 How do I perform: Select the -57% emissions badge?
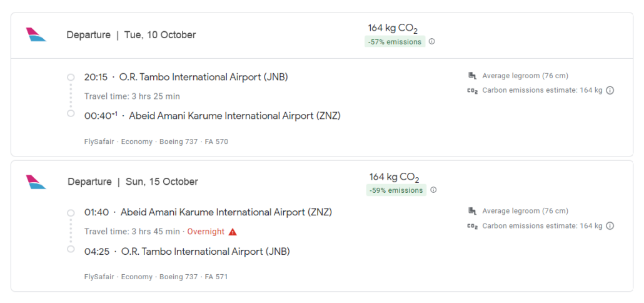pos(395,41)
